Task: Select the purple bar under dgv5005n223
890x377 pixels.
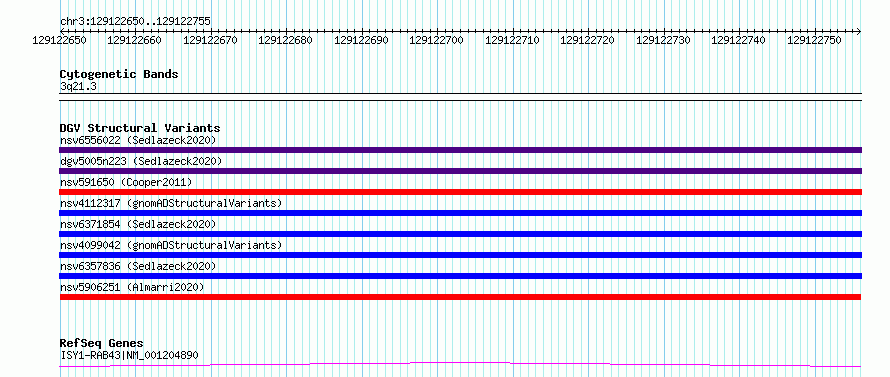Action: point(460,171)
